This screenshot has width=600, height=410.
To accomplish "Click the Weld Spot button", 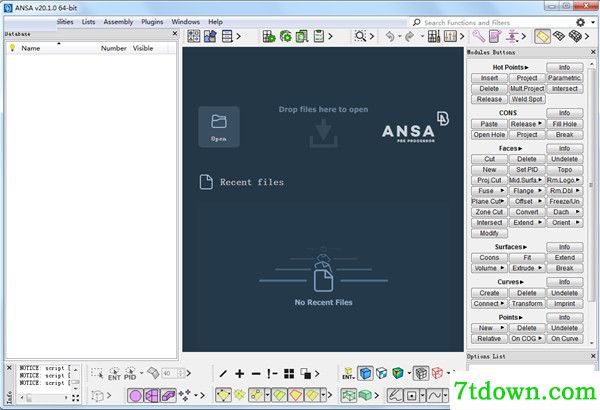I will point(527,99).
